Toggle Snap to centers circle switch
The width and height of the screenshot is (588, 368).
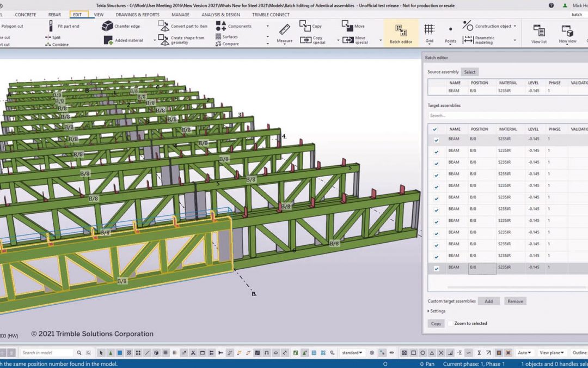pos(422,353)
